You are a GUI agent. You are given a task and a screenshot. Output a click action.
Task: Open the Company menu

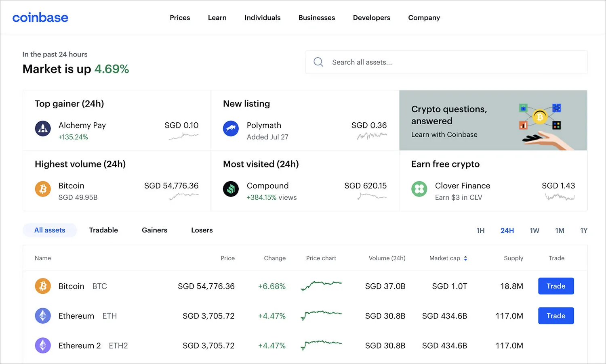pos(424,18)
